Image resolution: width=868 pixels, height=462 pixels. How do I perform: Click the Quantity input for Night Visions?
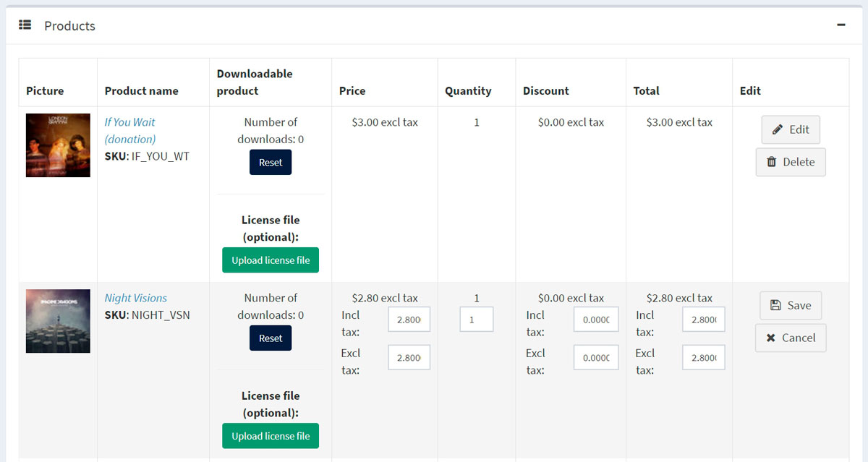[476, 320]
